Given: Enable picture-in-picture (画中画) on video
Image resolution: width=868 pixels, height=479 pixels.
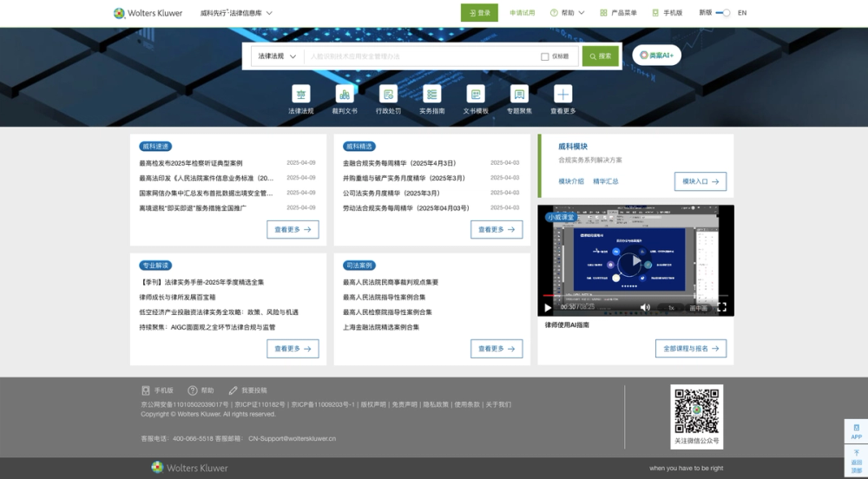Looking at the screenshot, I should 698,308.
